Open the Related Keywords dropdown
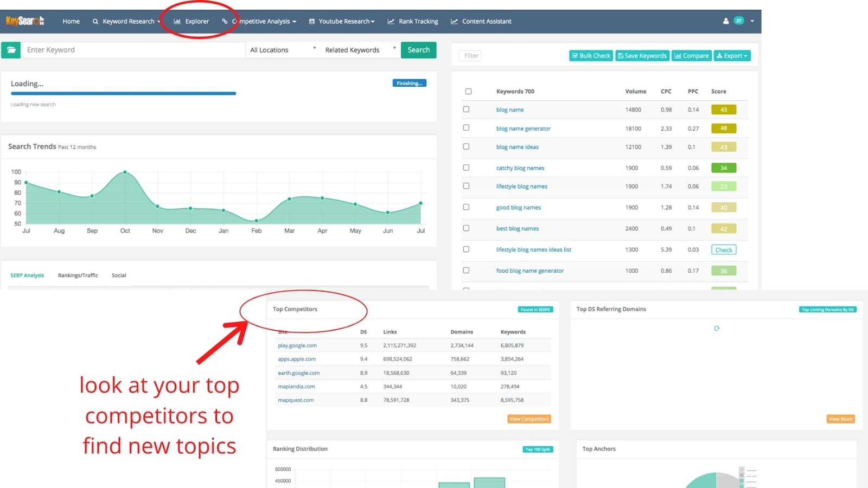 [360, 50]
